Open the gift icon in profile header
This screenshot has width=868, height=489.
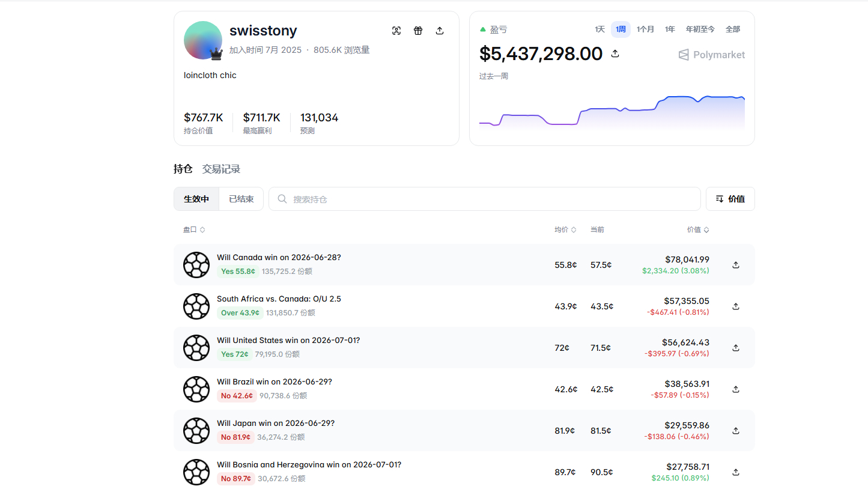click(418, 31)
